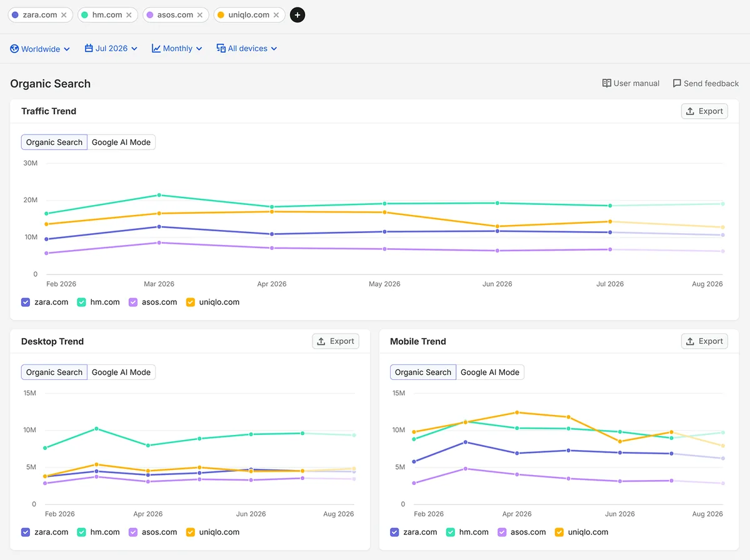Remove uniqlo.com competitor chip

pos(276,15)
